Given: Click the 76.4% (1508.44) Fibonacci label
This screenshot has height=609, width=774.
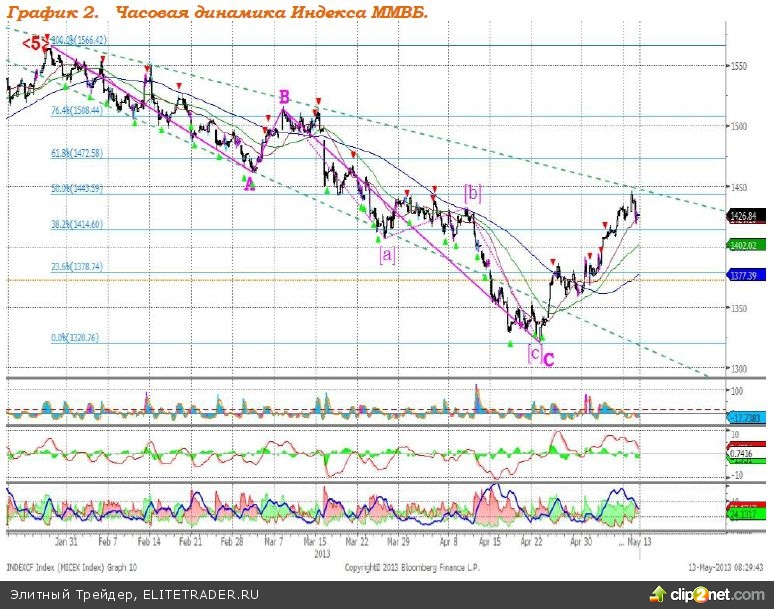Looking at the screenshot, I should click(x=76, y=111).
